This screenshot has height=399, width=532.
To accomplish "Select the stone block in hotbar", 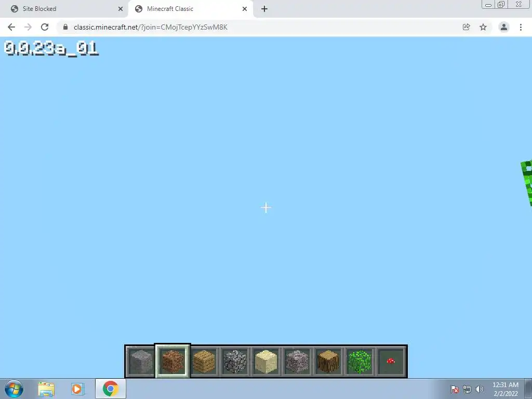I will pyautogui.click(x=141, y=362).
